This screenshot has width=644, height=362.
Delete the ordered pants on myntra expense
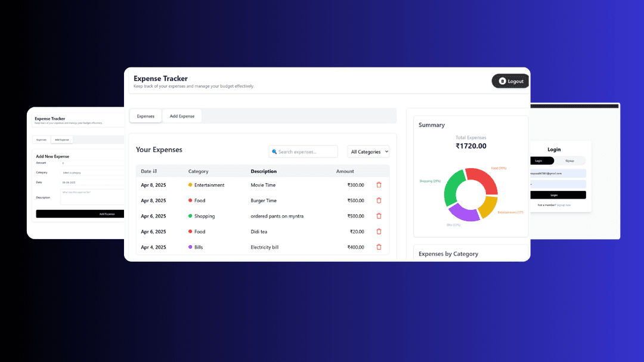click(x=379, y=216)
